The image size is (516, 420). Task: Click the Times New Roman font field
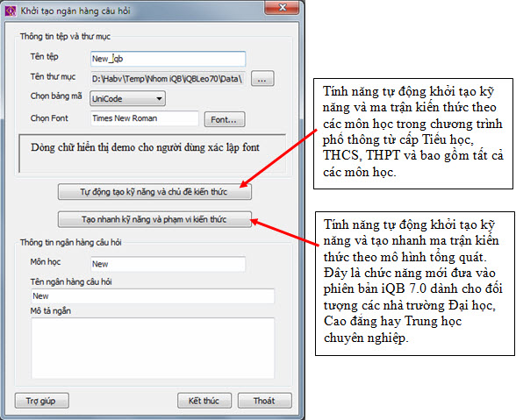[145, 118]
